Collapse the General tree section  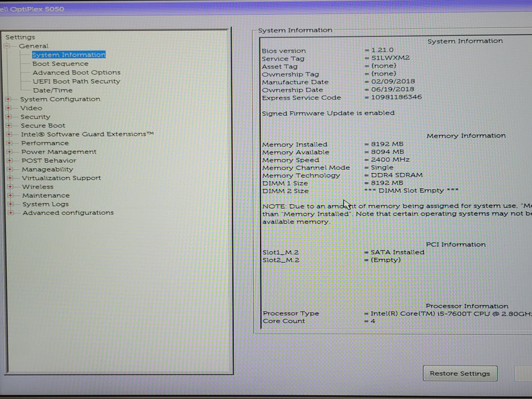[x=7, y=46]
